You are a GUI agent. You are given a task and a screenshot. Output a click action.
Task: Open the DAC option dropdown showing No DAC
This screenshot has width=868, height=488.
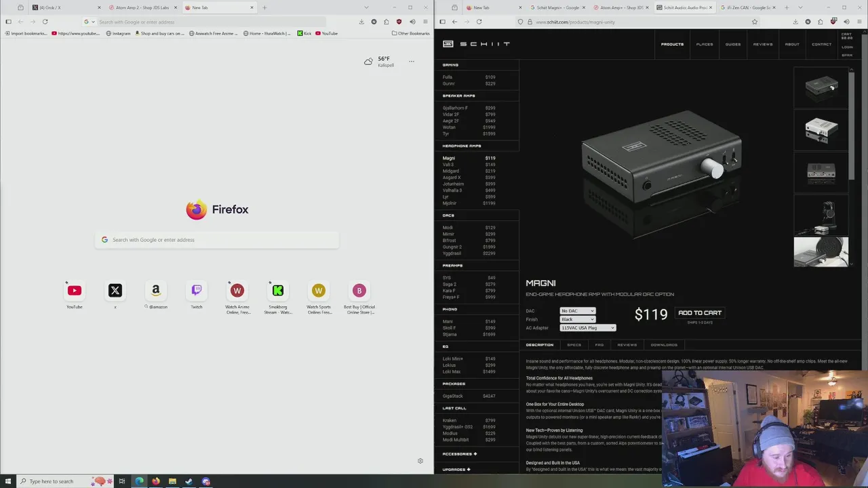click(x=578, y=310)
